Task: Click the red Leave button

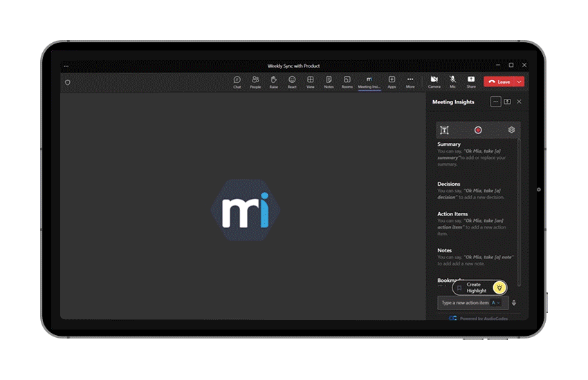Action: point(499,82)
